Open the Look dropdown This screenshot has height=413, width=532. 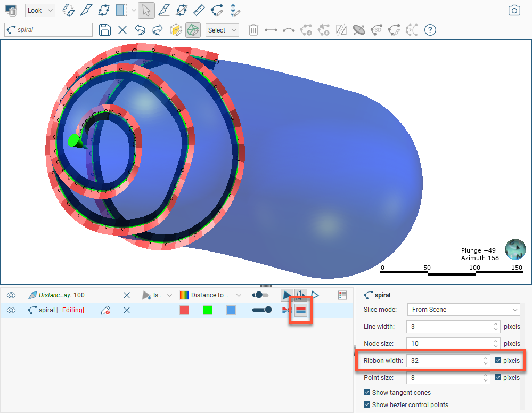tap(40, 10)
